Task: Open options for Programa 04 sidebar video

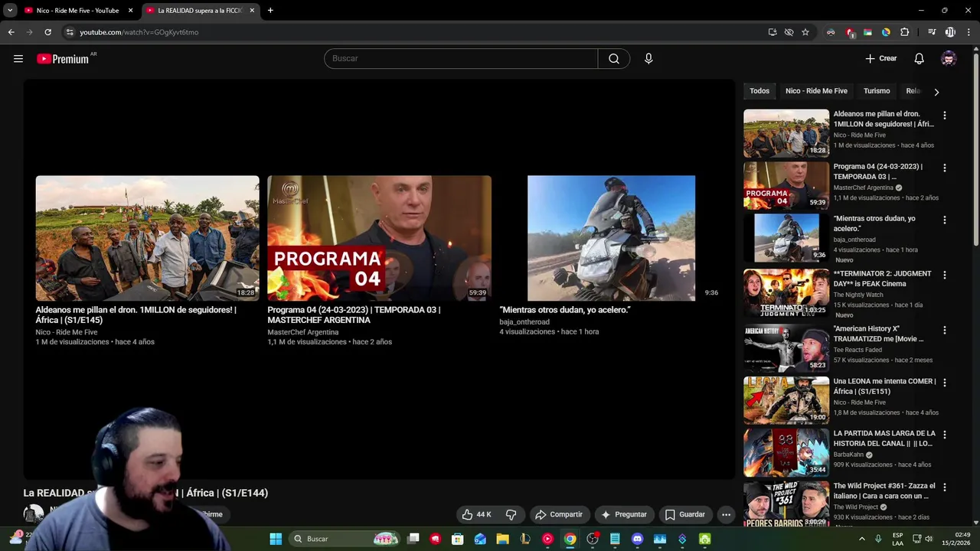Action: click(944, 168)
